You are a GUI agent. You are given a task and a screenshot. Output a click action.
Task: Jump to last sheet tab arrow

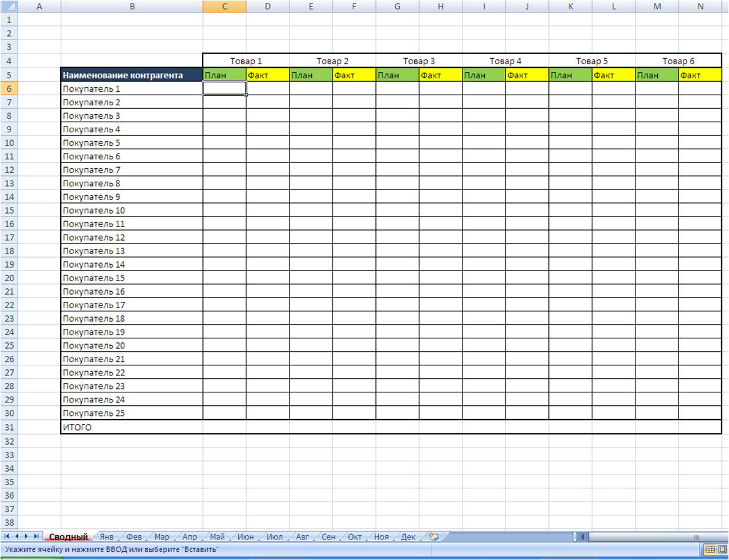36,536
